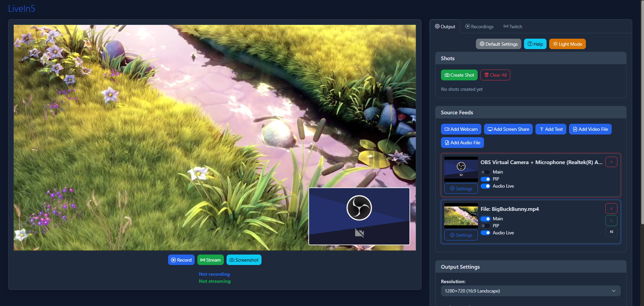Restart BigBuckBunny.mp4 from the beginning
Image resolution: width=644 pixels, height=306 pixels.
pos(611,232)
